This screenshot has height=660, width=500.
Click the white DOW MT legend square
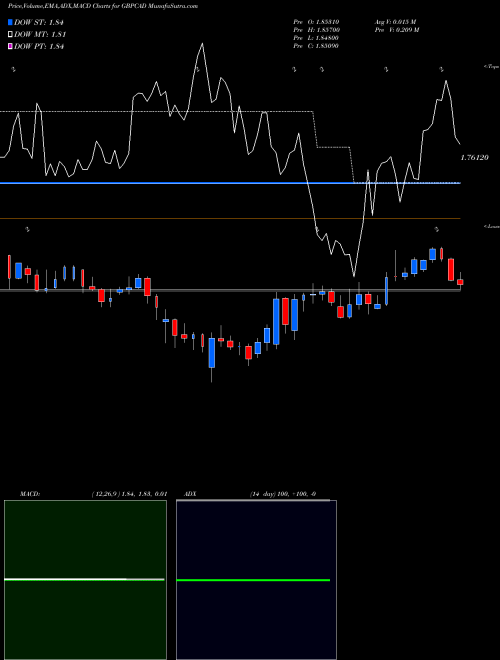(x=10, y=35)
